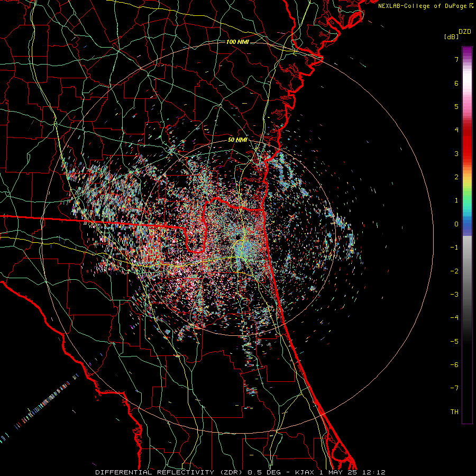The image size is (476, 476).
Task: Select the 3 dB scale label
Action: coord(456,153)
